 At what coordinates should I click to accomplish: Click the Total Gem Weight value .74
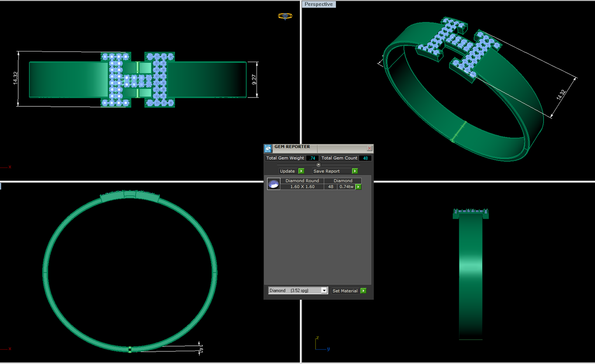[312, 158]
